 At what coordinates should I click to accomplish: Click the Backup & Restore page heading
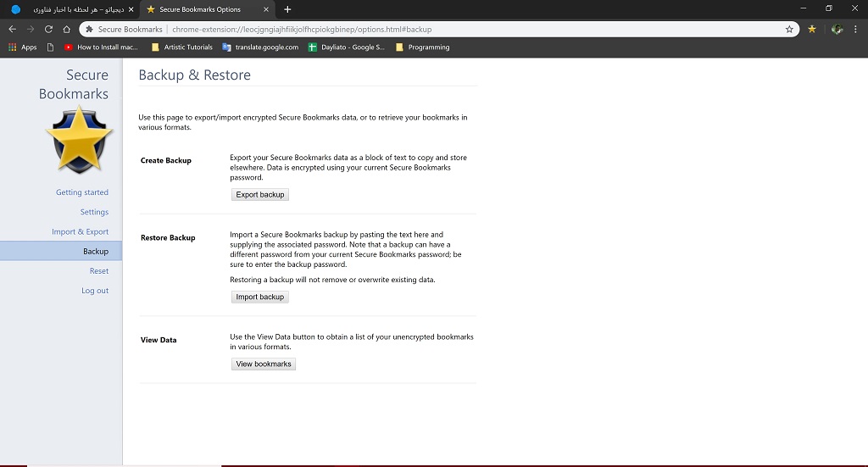click(x=194, y=75)
